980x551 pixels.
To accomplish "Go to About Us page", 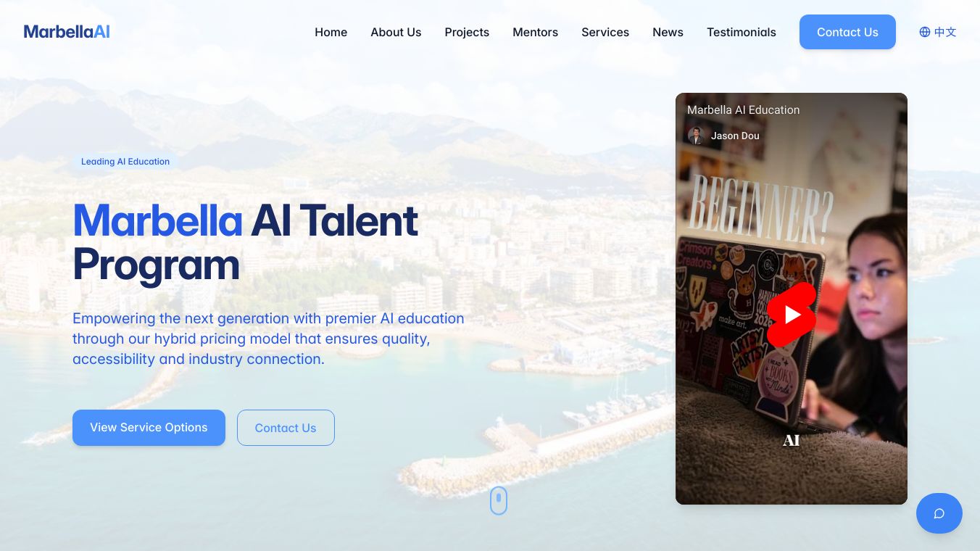I will pyautogui.click(x=396, y=32).
